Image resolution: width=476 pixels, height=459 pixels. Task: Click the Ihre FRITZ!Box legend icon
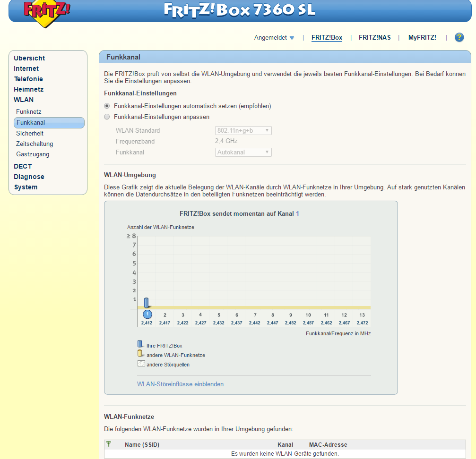[x=140, y=344]
